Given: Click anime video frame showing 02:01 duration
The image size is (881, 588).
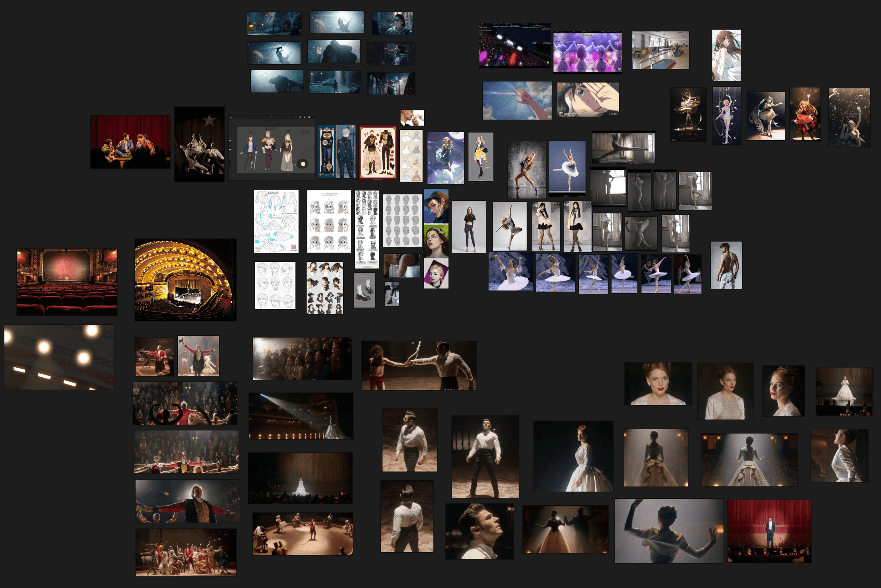Looking at the screenshot, I should click(x=588, y=100).
